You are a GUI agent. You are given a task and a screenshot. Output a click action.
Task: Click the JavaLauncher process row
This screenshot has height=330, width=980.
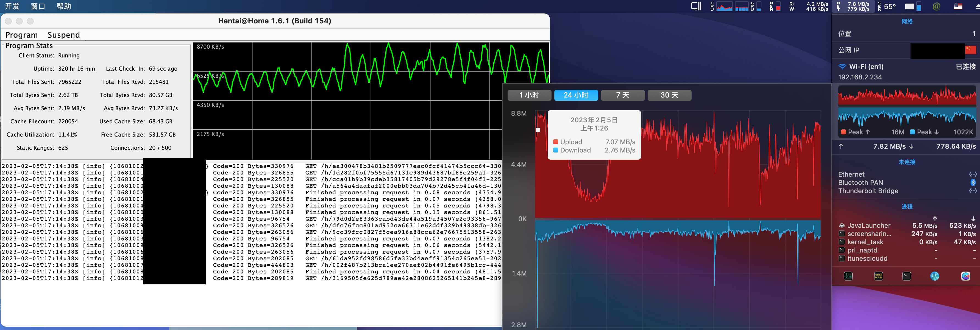tap(868, 225)
